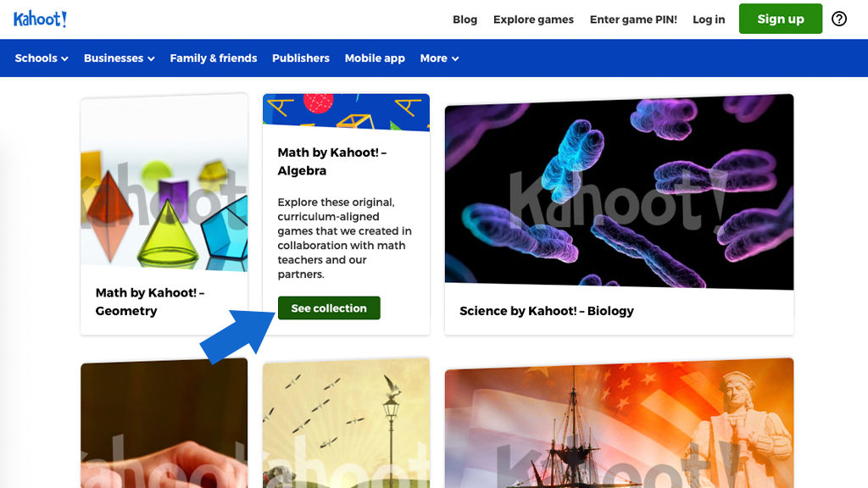The width and height of the screenshot is (868, 488).
Task: Open the Blog link
Action: coord(465,19)
